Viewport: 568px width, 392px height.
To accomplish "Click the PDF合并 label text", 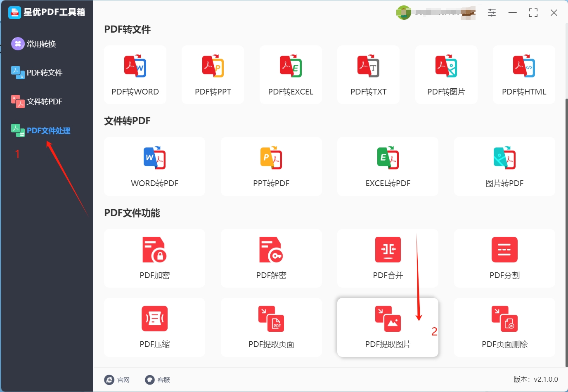I will [x=388, y=275].
